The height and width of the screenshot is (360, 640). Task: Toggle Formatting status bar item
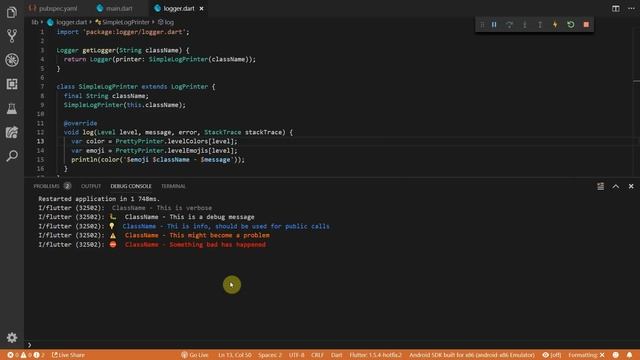587,355
